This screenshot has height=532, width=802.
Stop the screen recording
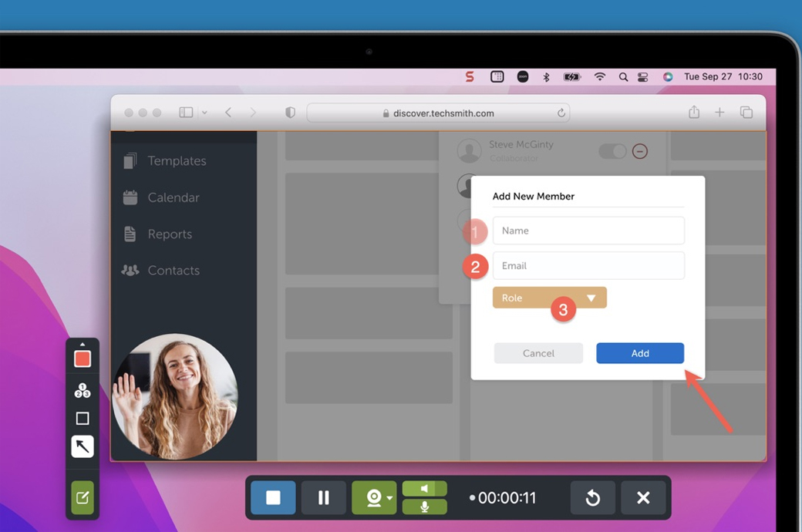[273, 498]
